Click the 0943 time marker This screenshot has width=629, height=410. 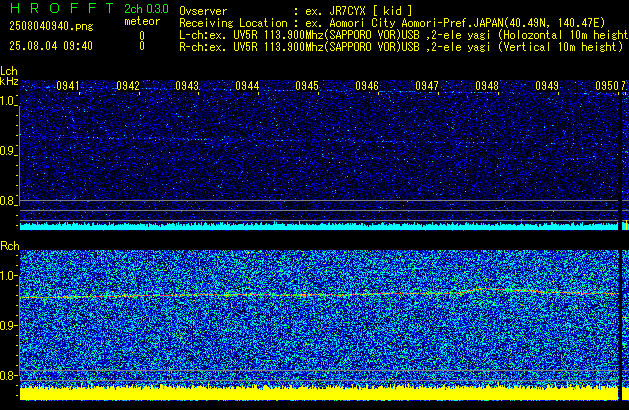point(187,86)
